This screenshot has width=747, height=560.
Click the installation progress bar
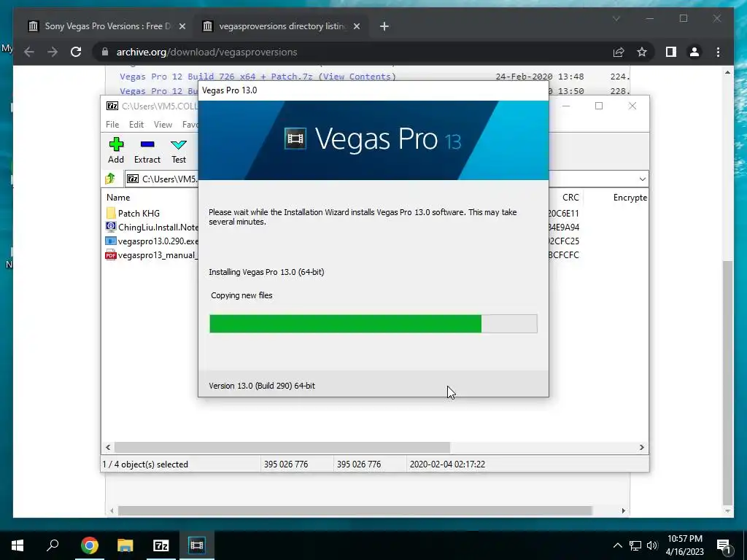373,323
